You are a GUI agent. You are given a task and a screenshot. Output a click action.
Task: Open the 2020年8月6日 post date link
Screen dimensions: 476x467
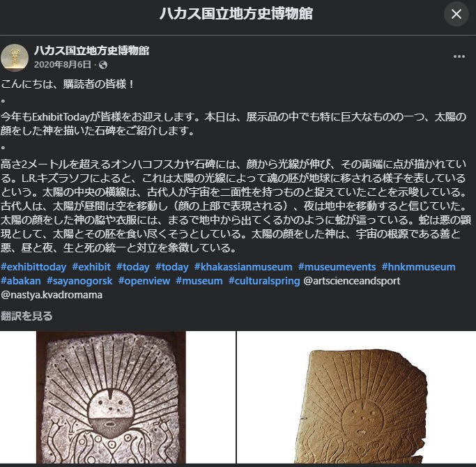(x=63, y=65)
